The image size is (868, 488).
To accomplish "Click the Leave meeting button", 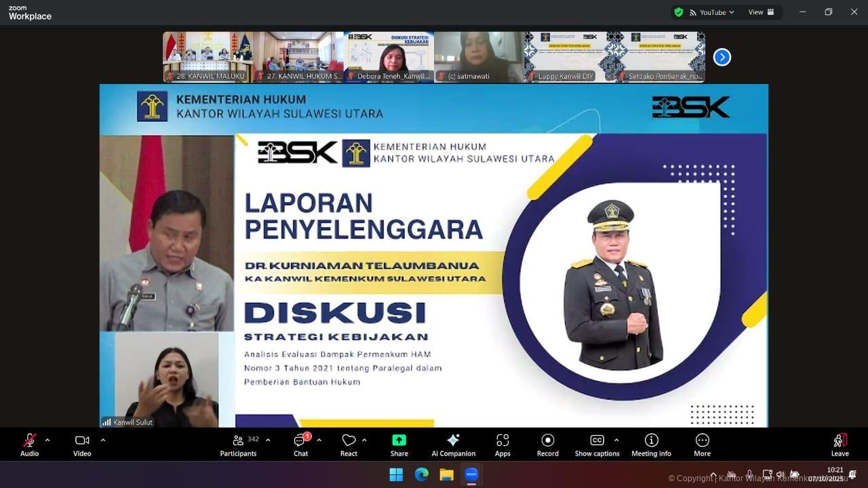I will tap(840, 444).
